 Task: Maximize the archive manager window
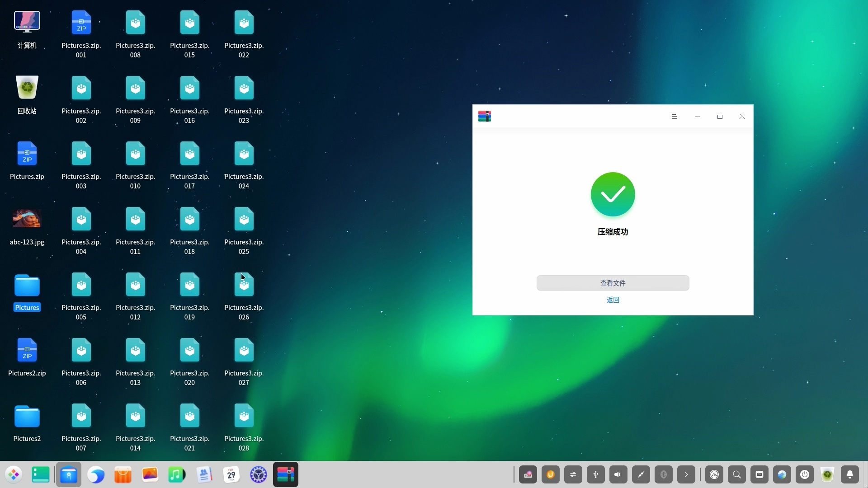coord(720,117)
